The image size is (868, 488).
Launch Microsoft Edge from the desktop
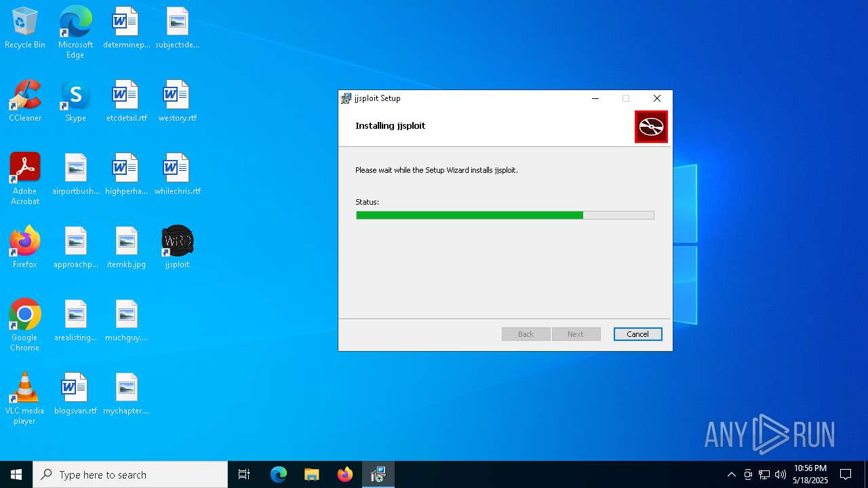click(75, 32)
